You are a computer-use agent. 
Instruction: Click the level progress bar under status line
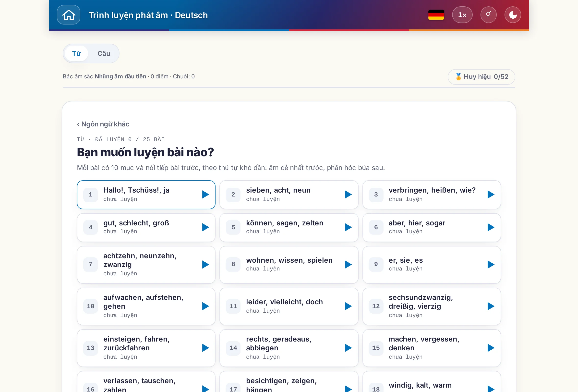[x=289, y=87]
